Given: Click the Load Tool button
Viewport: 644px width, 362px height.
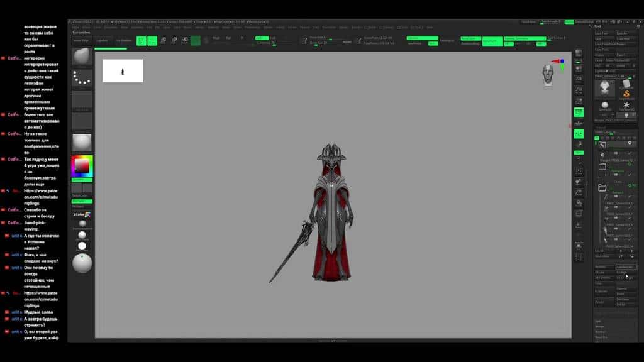Looking at the screenshot, I should [604, 33].
